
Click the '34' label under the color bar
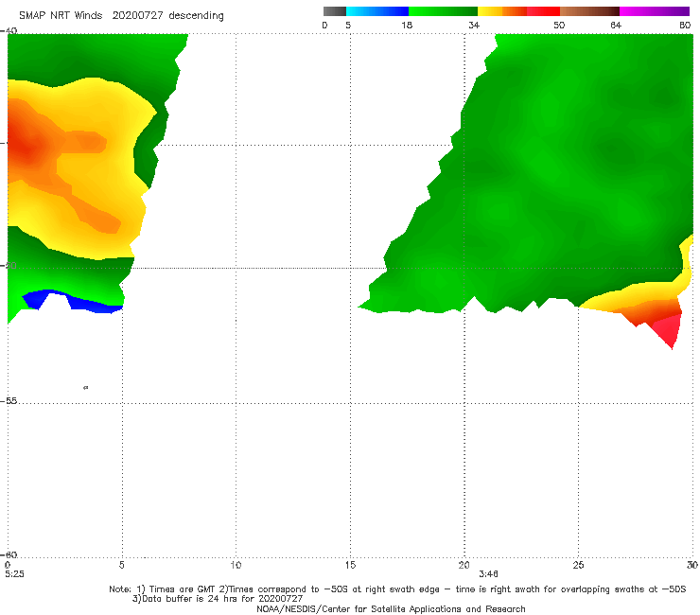pos(474,25)
